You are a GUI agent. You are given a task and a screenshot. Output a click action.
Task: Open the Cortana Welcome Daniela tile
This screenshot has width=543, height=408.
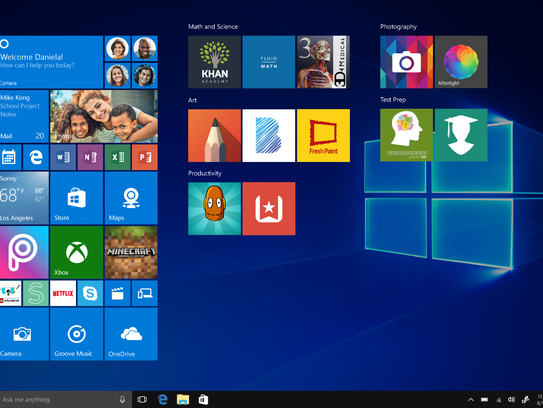[51, 62]
